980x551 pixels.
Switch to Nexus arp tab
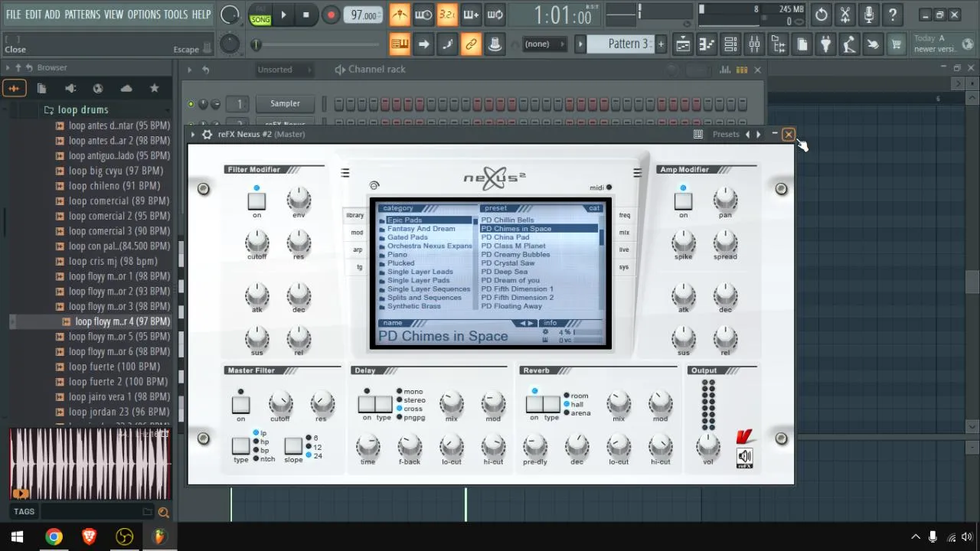(x=356, y=249)
